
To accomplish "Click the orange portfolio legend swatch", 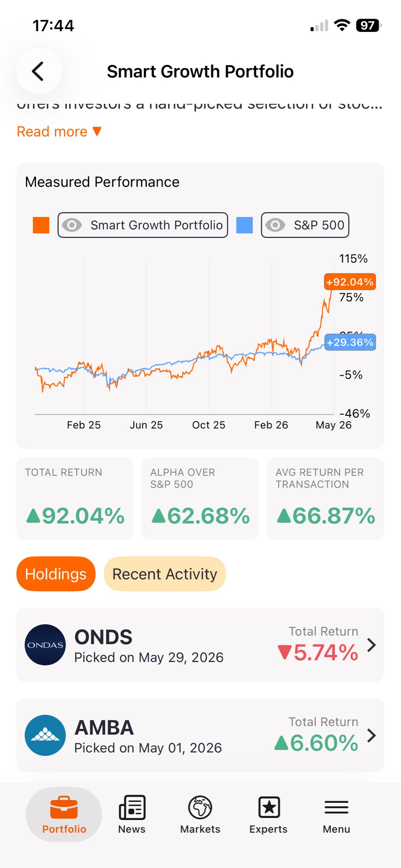I will coord(41,225).
